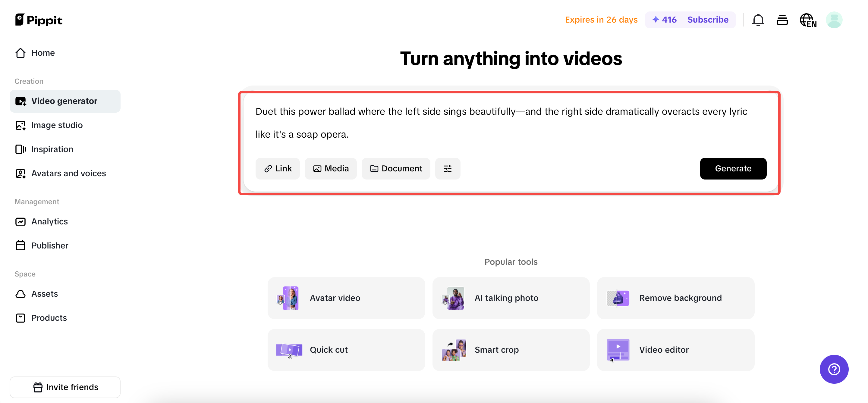This screenshot has height=403, width=868.
Task: Open your profile avatar menu
Action: (x=834, y=20)
